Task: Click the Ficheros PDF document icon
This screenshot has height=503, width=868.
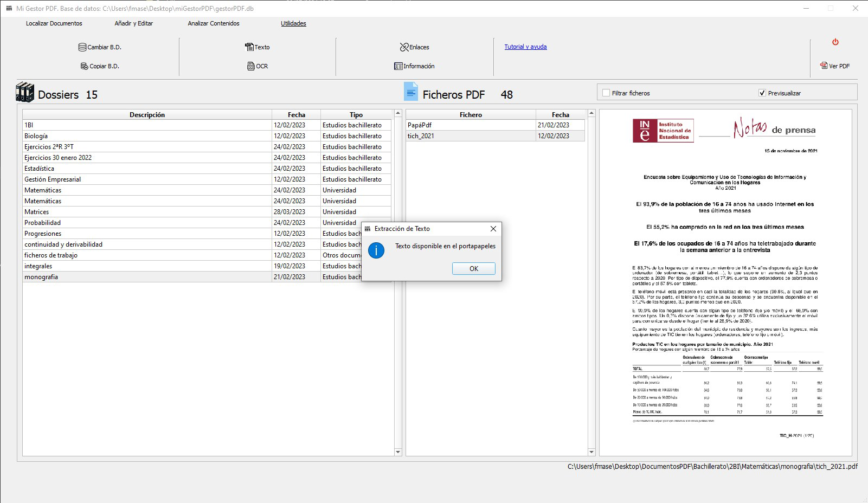Action: pyautogui.click(x=411, y=92)
